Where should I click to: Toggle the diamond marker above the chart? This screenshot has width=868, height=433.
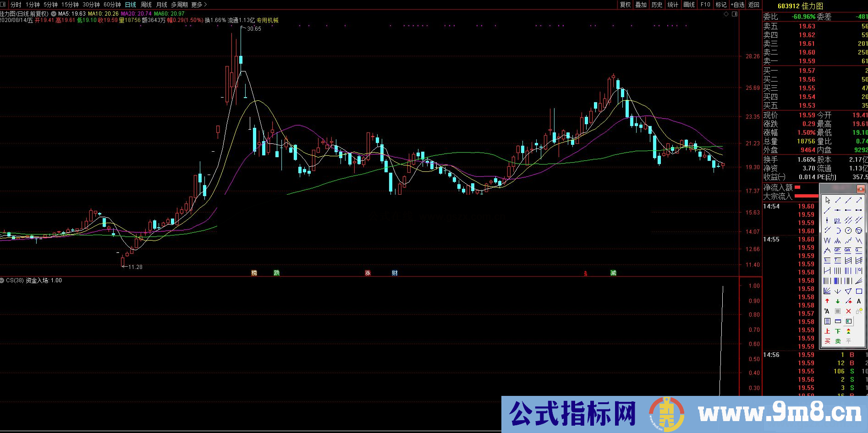coord(726,14)
